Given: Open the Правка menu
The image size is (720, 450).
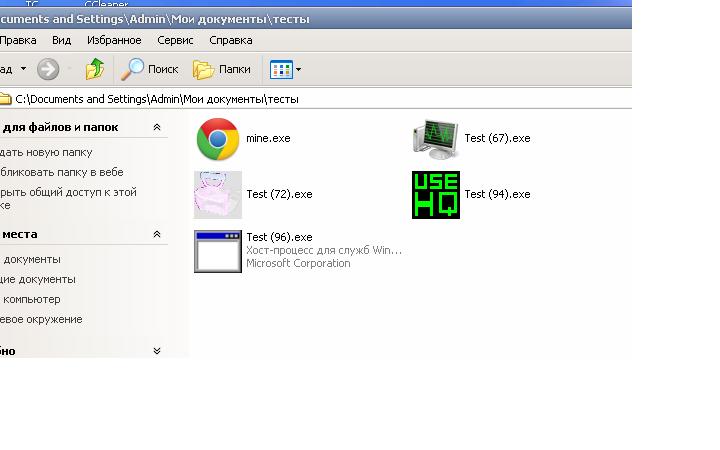Looking at the screenshot, I should click(18, 40).
